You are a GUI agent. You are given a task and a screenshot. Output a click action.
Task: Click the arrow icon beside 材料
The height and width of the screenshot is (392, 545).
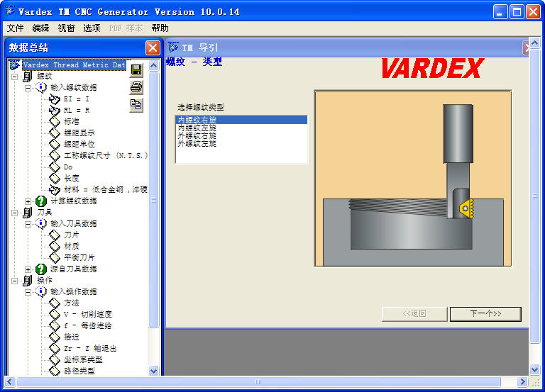[55, 189]
